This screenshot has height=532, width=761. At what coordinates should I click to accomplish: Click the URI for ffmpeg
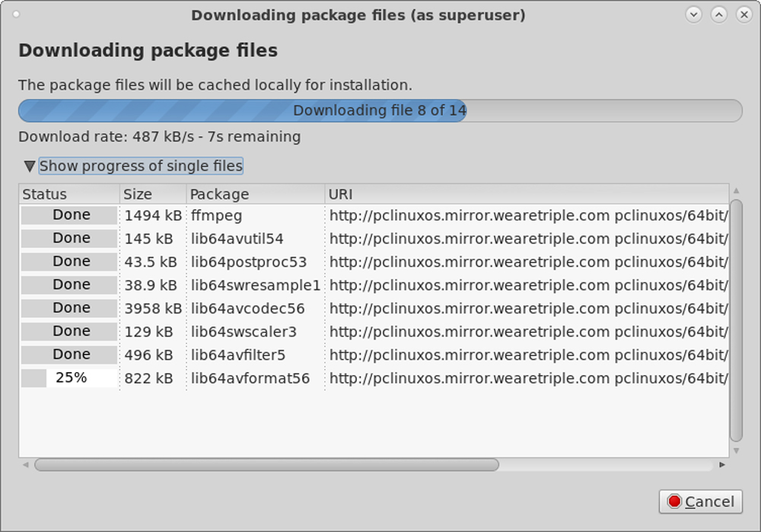(x=529, y=215)
